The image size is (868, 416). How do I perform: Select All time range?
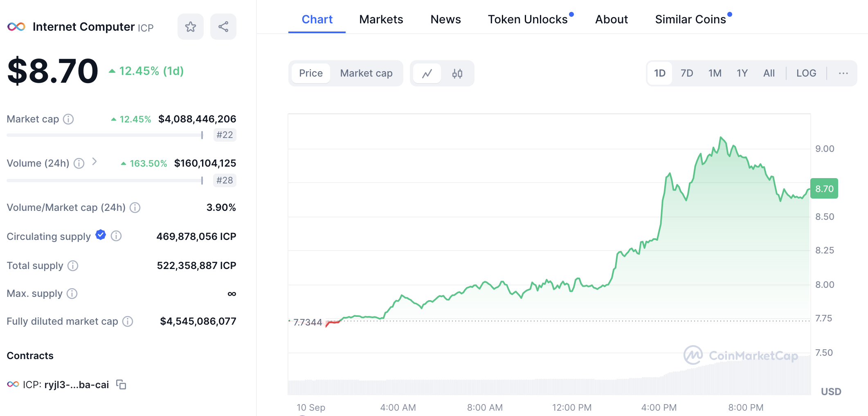(x=769, y=73)
